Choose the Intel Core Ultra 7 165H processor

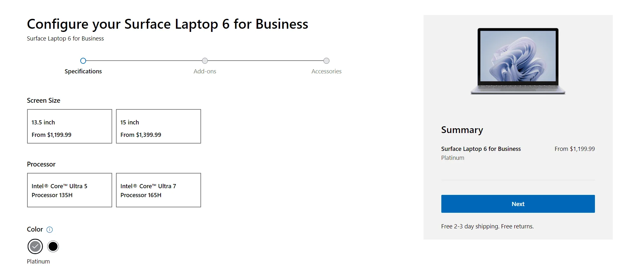coord(158,190)
